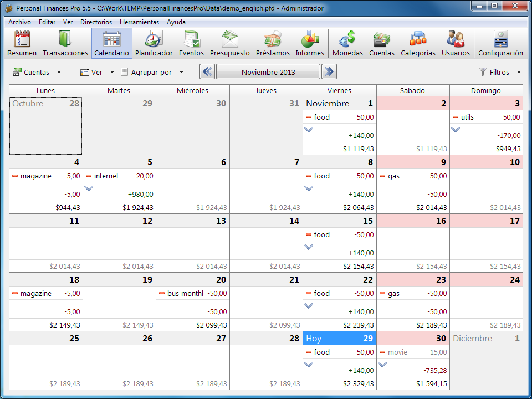The image size is (532, 399).
Task: Select day 13 header cell
Action: click(193, 221)
